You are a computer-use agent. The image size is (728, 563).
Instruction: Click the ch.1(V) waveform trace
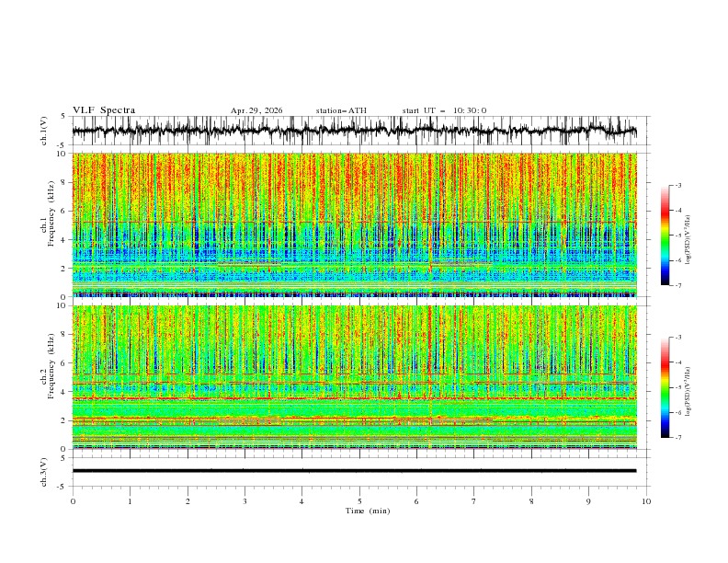(x=354, y=131)
